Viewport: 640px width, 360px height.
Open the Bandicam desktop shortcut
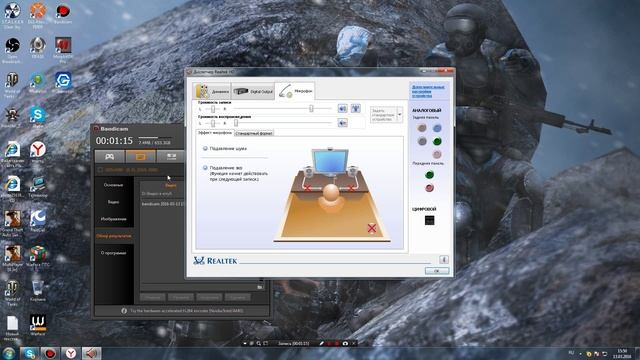[x=62, y=14]
